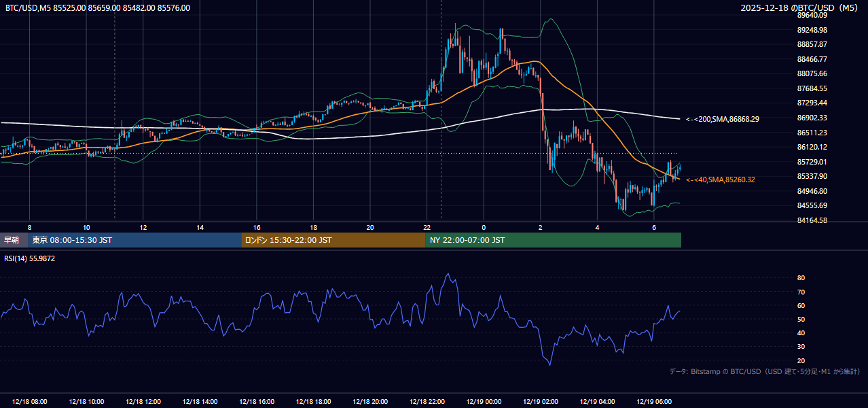Image resolution: width=868 pixels, height=408 pixels.
Task: Click the RSI(14) 55.9872 indicator label
Action: coord(29,258)
